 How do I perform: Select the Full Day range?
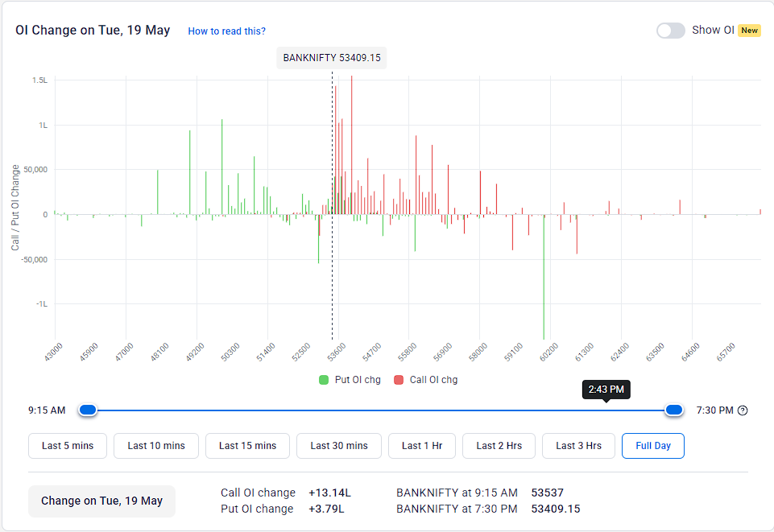pos(653,446)
